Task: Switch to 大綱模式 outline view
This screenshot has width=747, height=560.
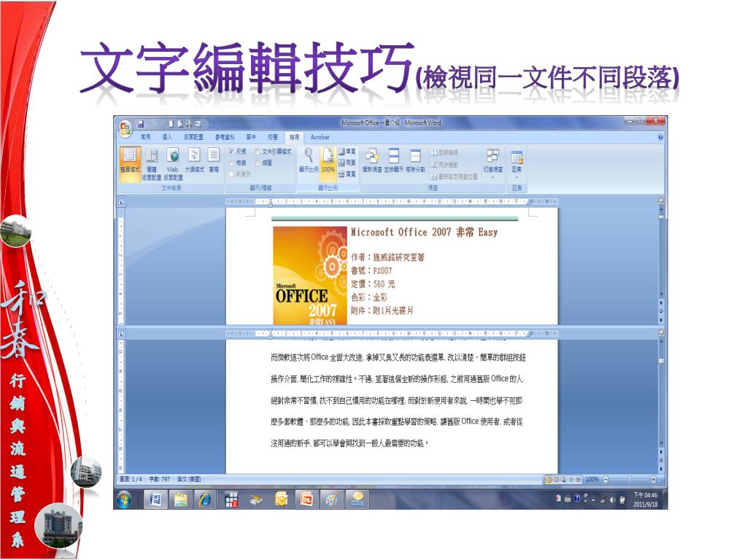Action: 194,160
